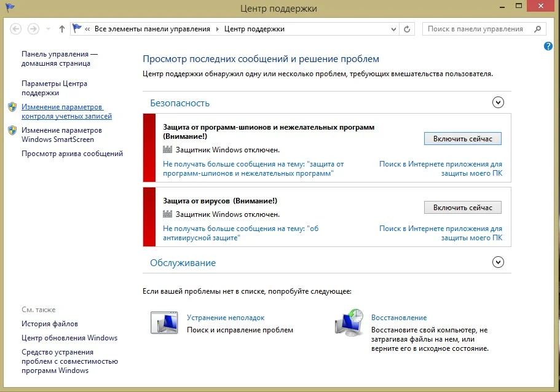Open address bar history dropdown
Screen dimensions: 560x392
coord(393,29)
